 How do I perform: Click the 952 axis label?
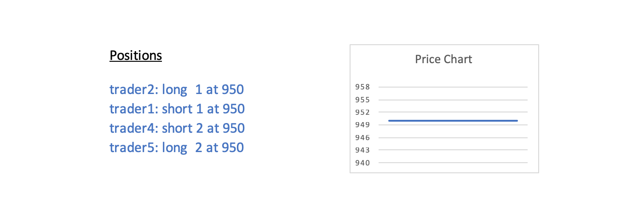(362, 112)
